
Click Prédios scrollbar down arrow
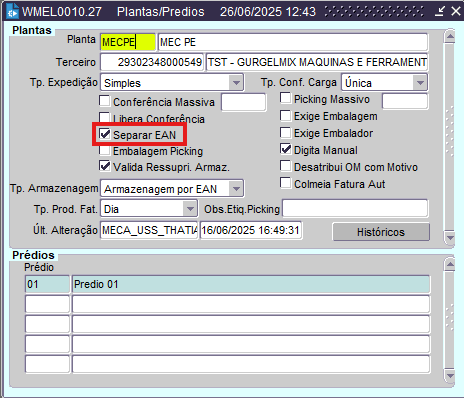450,376
